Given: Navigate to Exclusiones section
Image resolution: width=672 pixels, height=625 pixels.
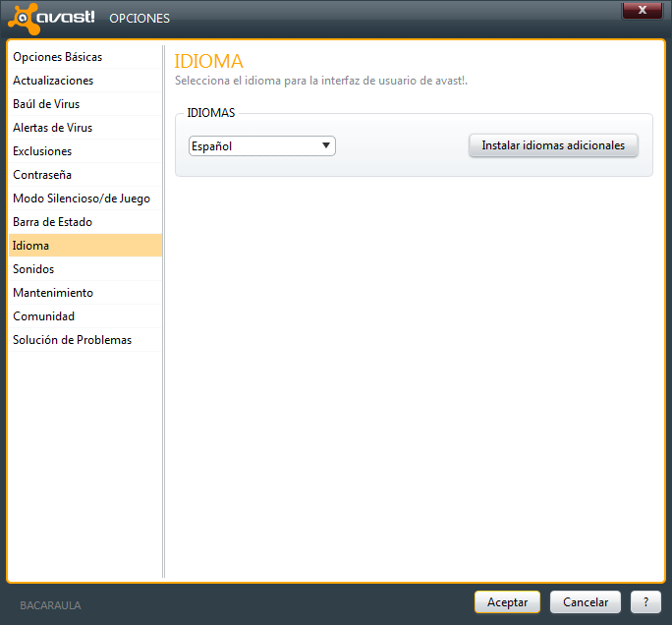Looking at the screenshot, I should coord(42,151).
